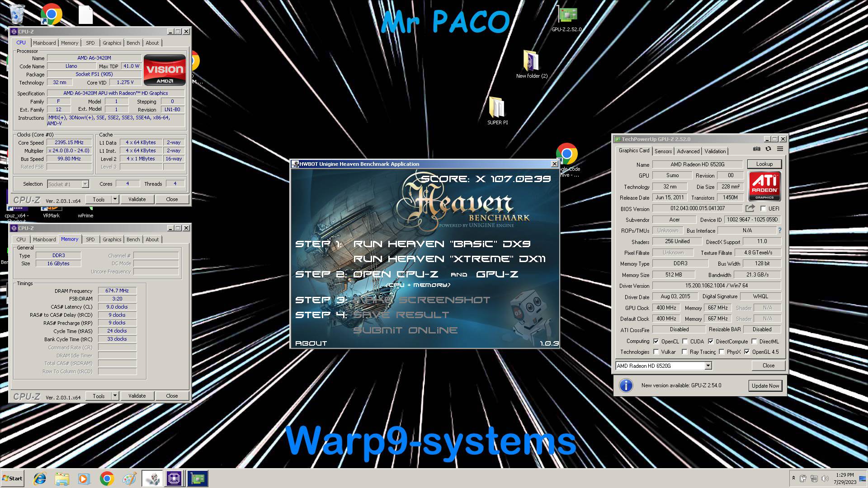Click Validate in the CPU-Z Memory timings window
The width and height of the screenshot is (868, 488).
coord(137,396)
